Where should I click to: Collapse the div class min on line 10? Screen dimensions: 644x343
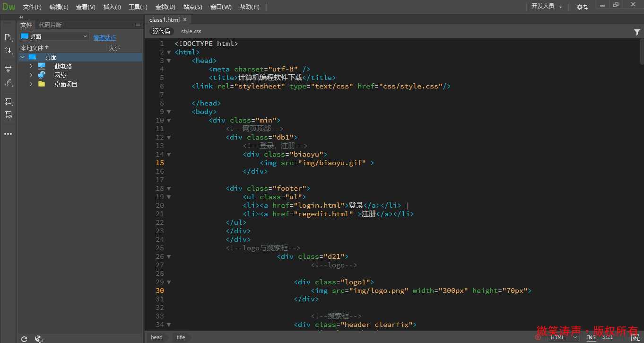[169, 120]
